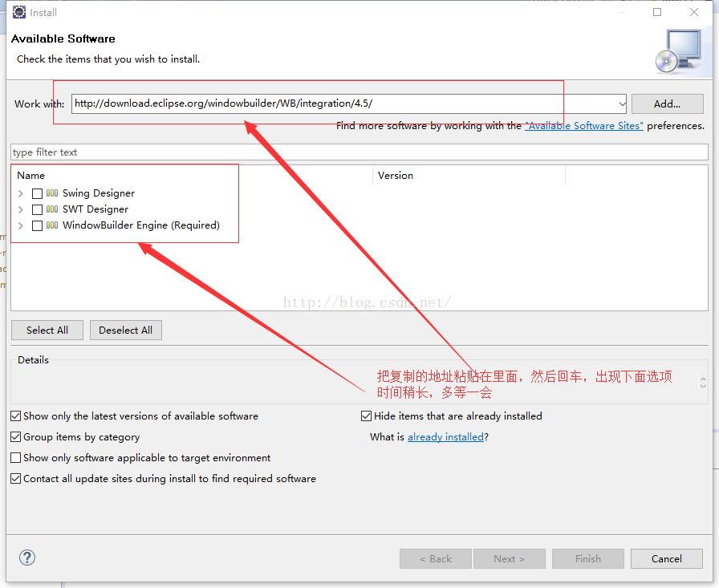
Task: Close the Install dialog window
Action: coord(694,12)
